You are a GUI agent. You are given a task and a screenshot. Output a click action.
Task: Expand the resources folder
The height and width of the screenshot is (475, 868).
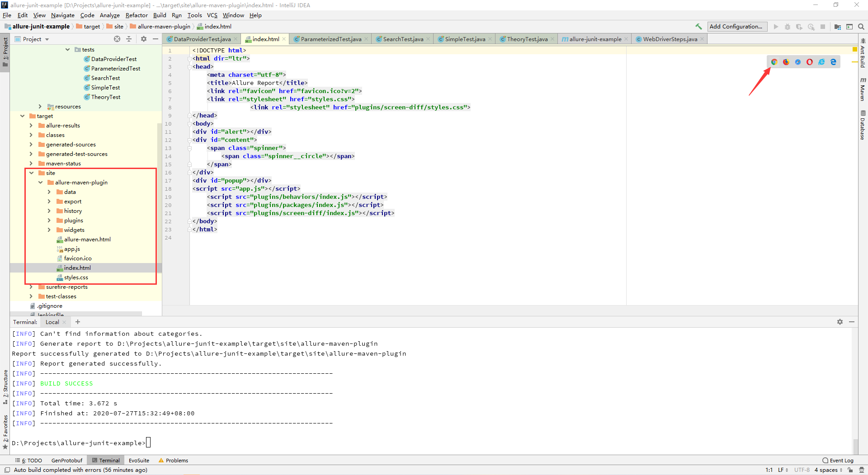tap(40, 107)
